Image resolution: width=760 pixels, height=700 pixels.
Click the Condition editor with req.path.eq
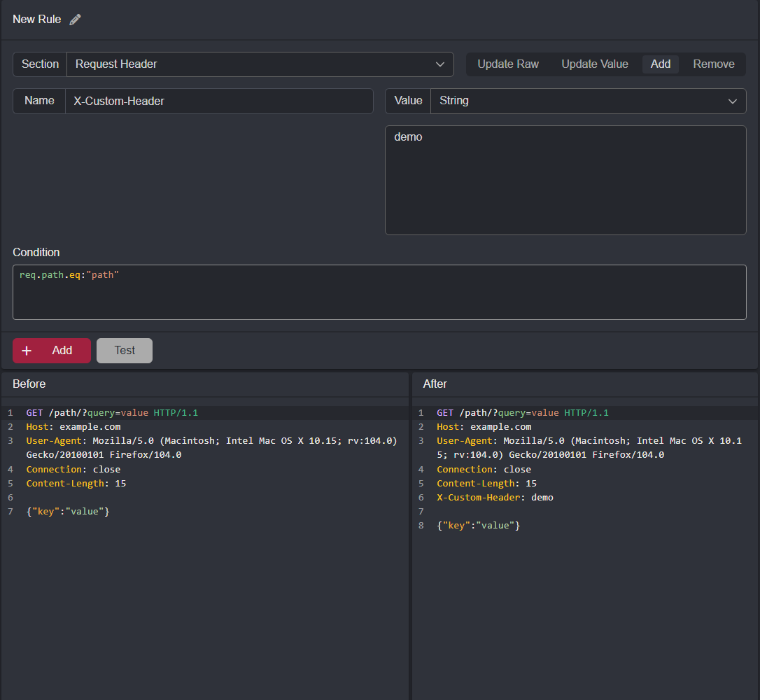pyautogui.click(x=379, y=292)
